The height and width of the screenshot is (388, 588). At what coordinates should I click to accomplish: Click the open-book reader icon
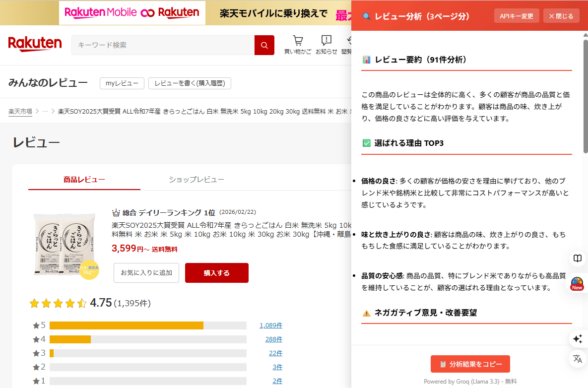[578, 259]
